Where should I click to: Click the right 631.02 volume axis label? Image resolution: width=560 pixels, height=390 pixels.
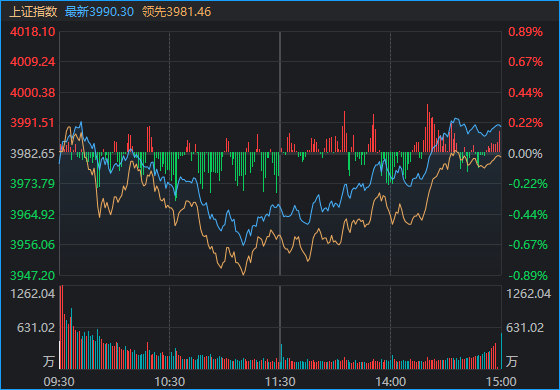pos(525,328)
